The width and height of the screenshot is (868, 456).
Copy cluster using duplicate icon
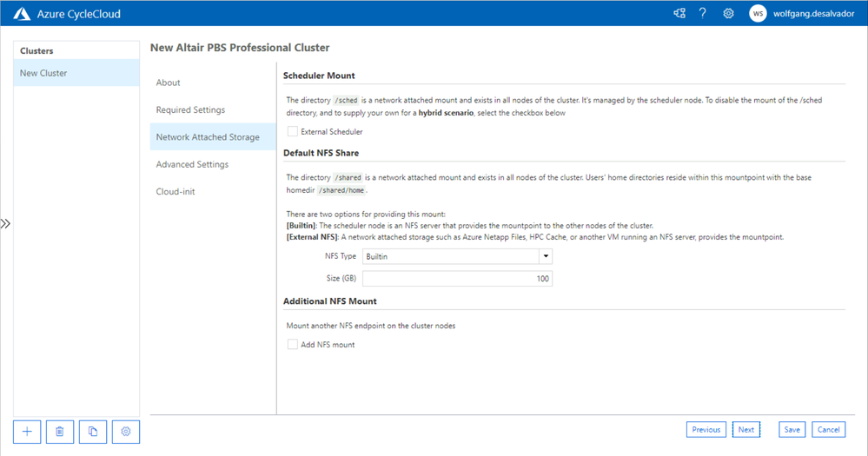pos(93,431)
